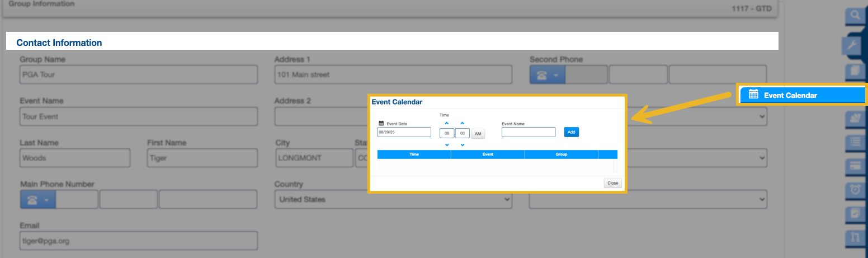Open the alarm clock sidebar icon
The image size is (868, 258).
[x=855, y=190]
